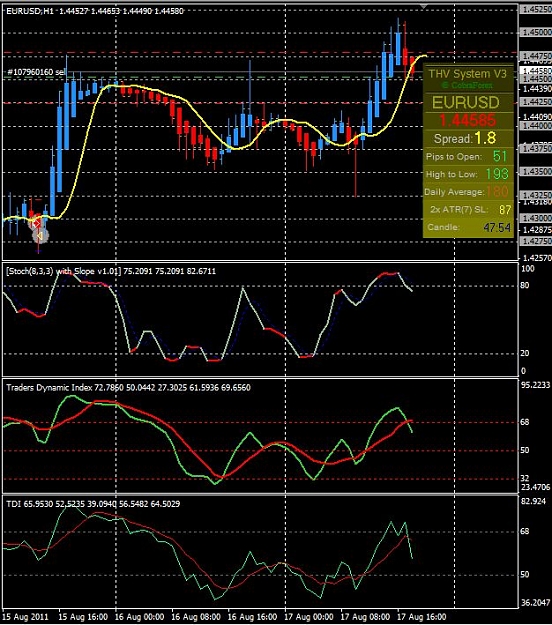Image resolution: width=552 pixels, height=625 pixels.
Task: Click the 1.45250 price scale label
Action: point(536,9)
